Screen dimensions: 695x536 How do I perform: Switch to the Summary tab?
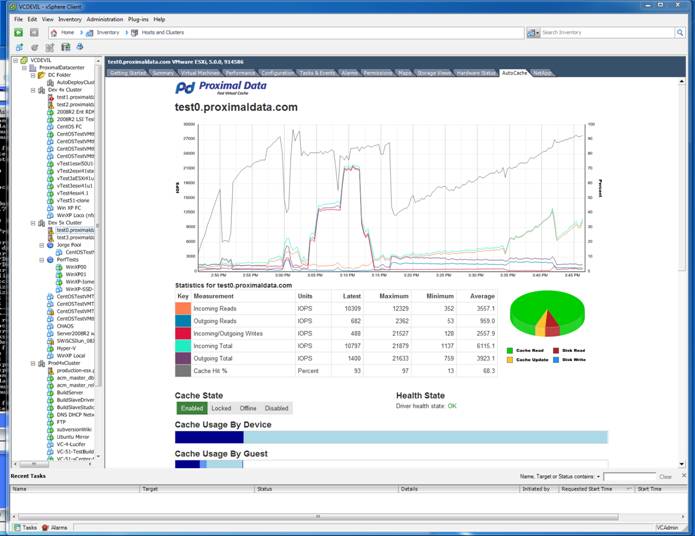click(x=163, y=73)
